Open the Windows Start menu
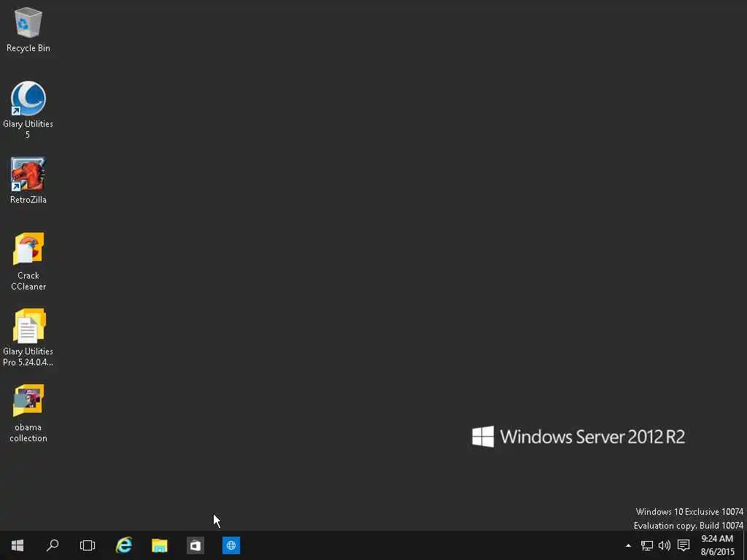Image resolution: width=747 pixels, height=560 pixels. (x=18, y=545)
